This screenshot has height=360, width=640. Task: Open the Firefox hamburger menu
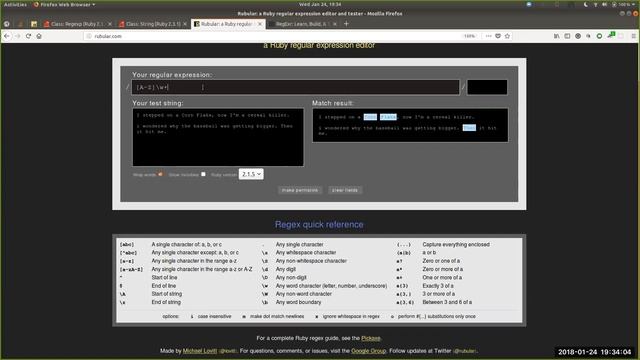tap(634, 36)
